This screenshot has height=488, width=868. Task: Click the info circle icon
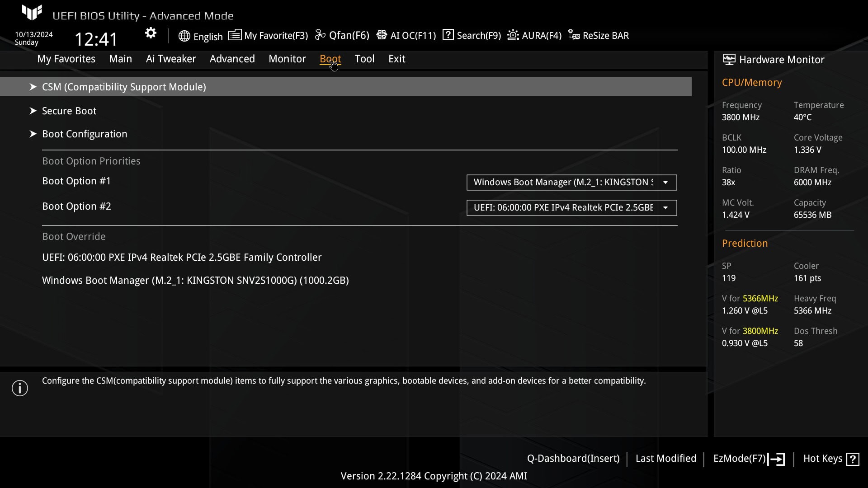pyautogui.click(x=20, y=388)
